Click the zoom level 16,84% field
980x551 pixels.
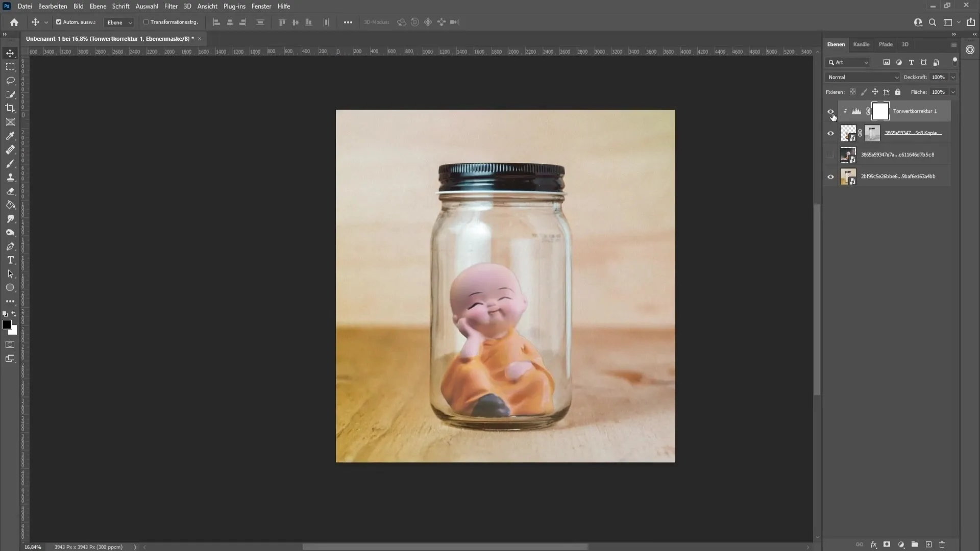click(x=33, y=547)
